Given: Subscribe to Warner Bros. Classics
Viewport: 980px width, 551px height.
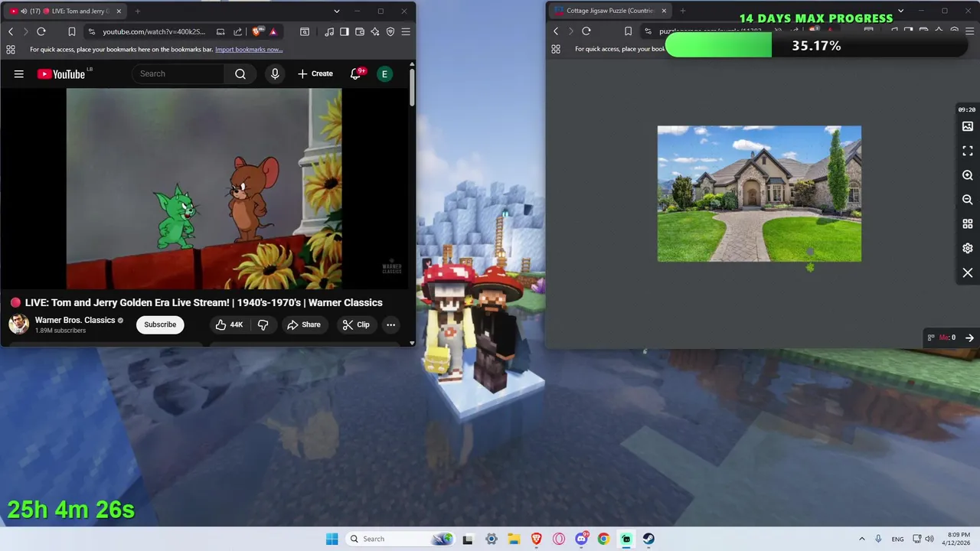Looking at the screenshot, I should coord(160,324).
